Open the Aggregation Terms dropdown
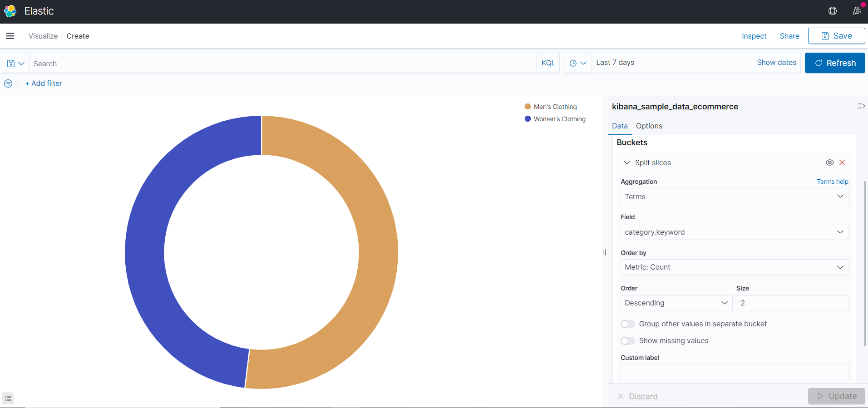868x408 pixels. [734, 197]
